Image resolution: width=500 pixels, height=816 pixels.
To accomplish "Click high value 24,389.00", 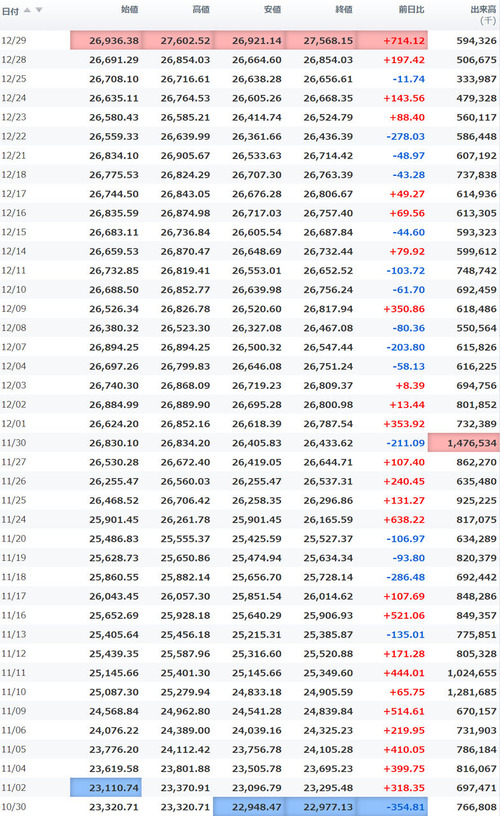I will pyautogui.click(x=185, y=730).
